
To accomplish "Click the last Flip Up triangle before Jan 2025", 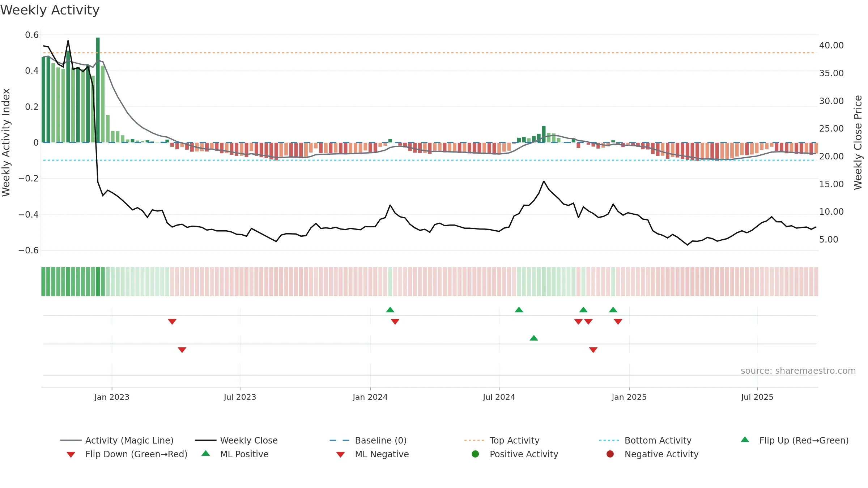I will (613, 310).
